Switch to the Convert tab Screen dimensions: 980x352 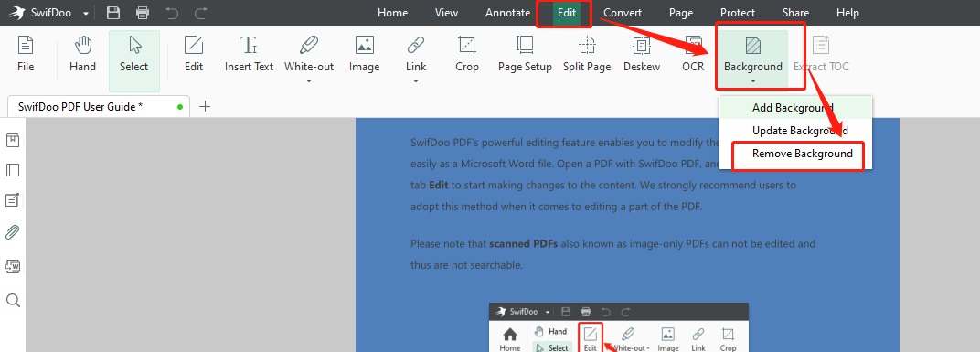pos(623,13)
